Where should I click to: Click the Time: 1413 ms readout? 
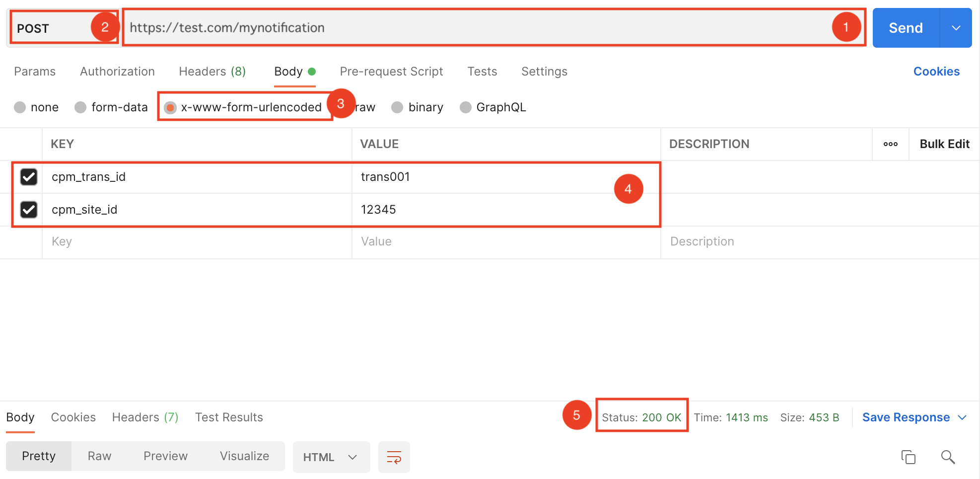pos(731,417)
